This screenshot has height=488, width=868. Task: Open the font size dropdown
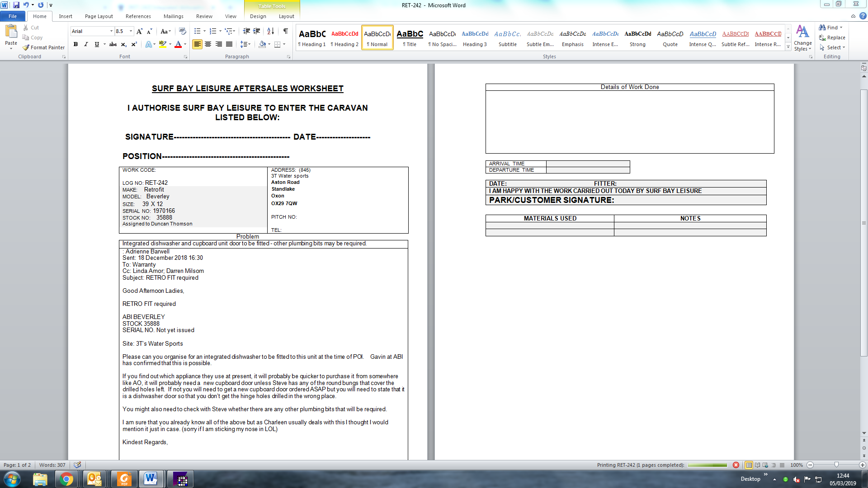pyautogui.click(x=131, y=31)
